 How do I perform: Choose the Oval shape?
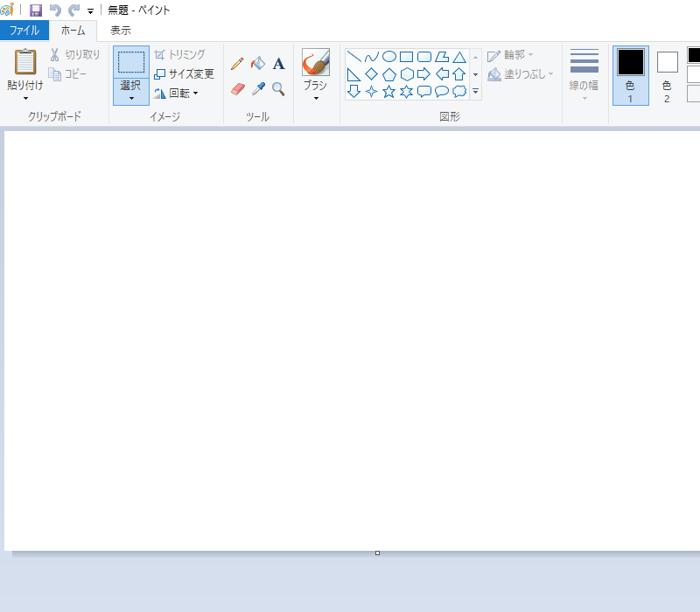[x=389, y=57]
